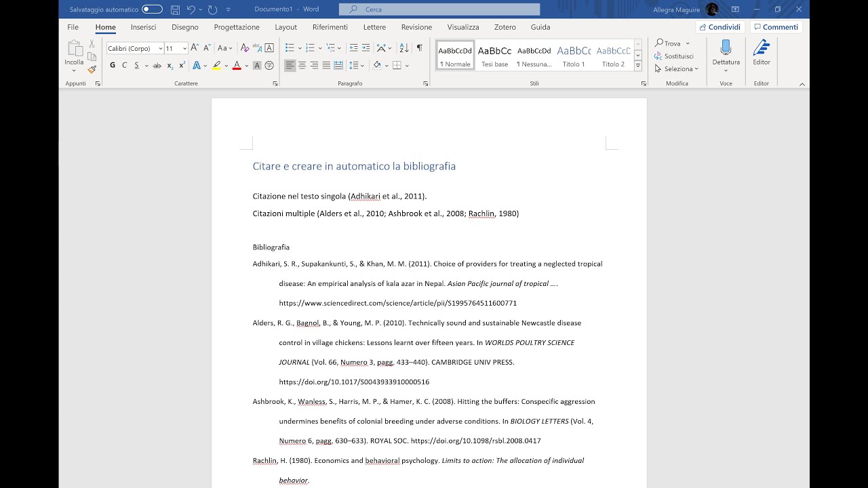Select the Format Painter brush

coord(92,69)
